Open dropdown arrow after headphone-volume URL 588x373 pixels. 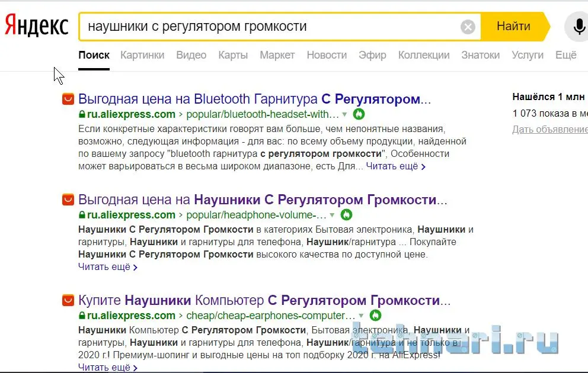(332, 215)
